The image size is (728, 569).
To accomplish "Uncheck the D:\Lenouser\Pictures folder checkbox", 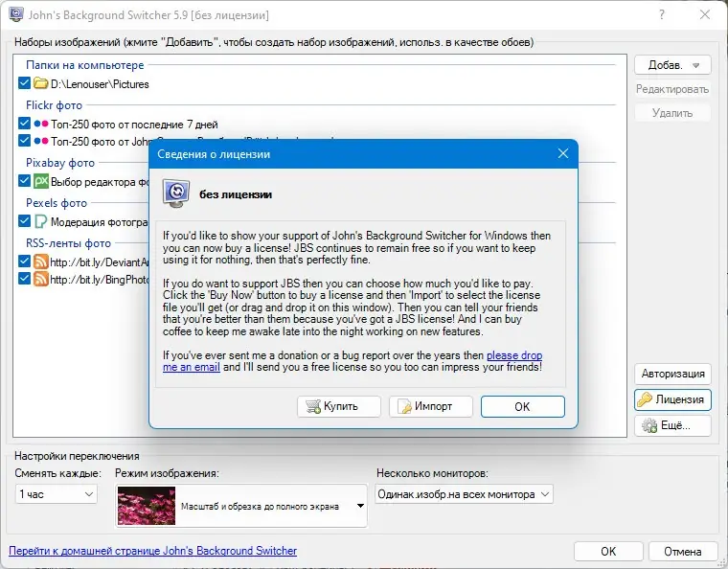I will point(24,83).
